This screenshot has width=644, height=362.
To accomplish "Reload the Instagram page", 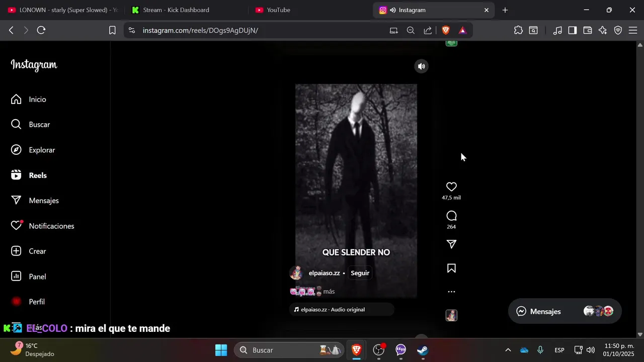I will click(41, 30).
